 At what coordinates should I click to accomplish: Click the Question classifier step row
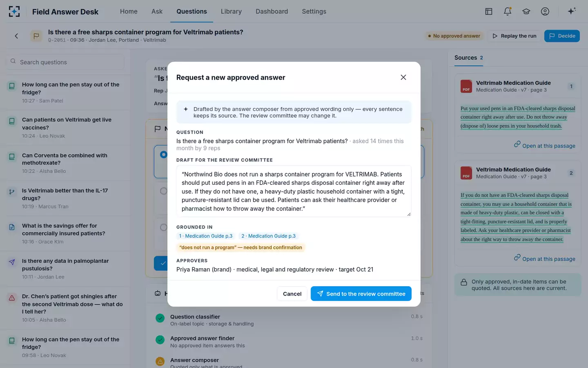[x=289, y=320]
